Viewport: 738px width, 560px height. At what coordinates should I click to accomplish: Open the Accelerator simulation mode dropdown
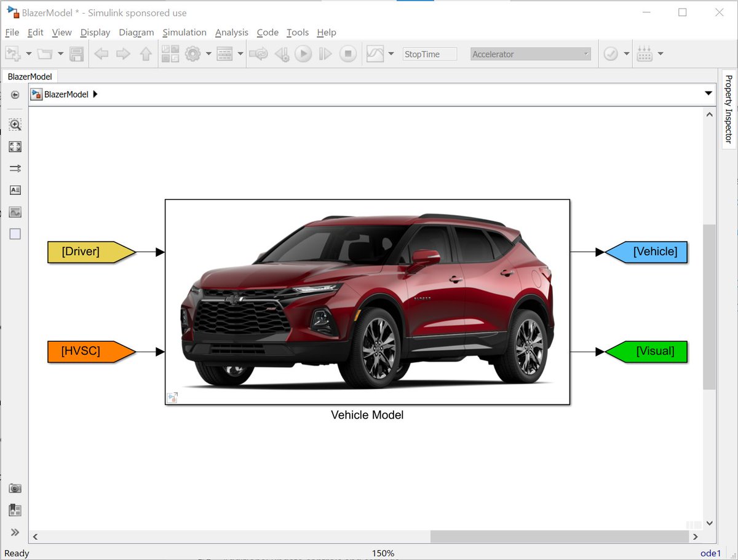click(x=531, y=54)
